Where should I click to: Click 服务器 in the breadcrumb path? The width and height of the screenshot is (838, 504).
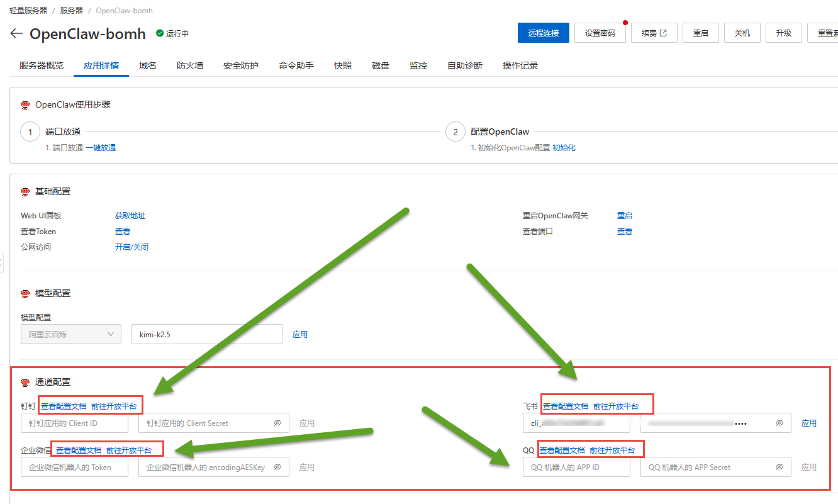click(71, 11)
